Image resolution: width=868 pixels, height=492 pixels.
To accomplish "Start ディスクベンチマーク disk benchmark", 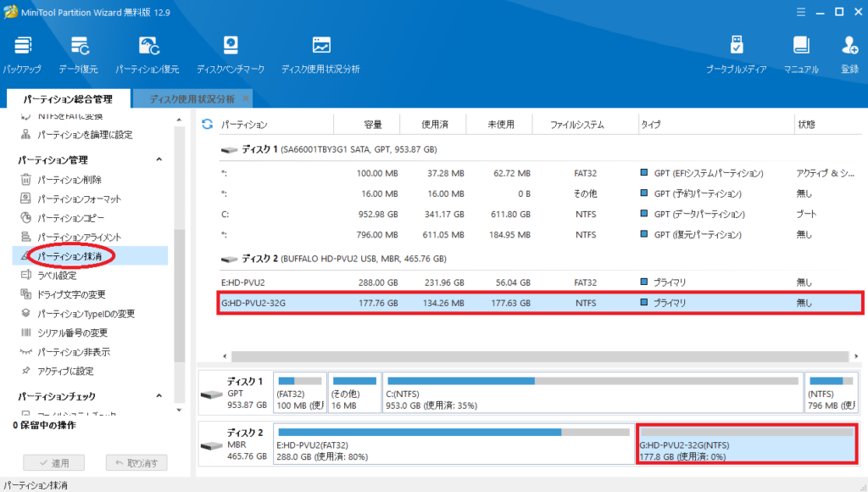I will (x=231, y=55).
